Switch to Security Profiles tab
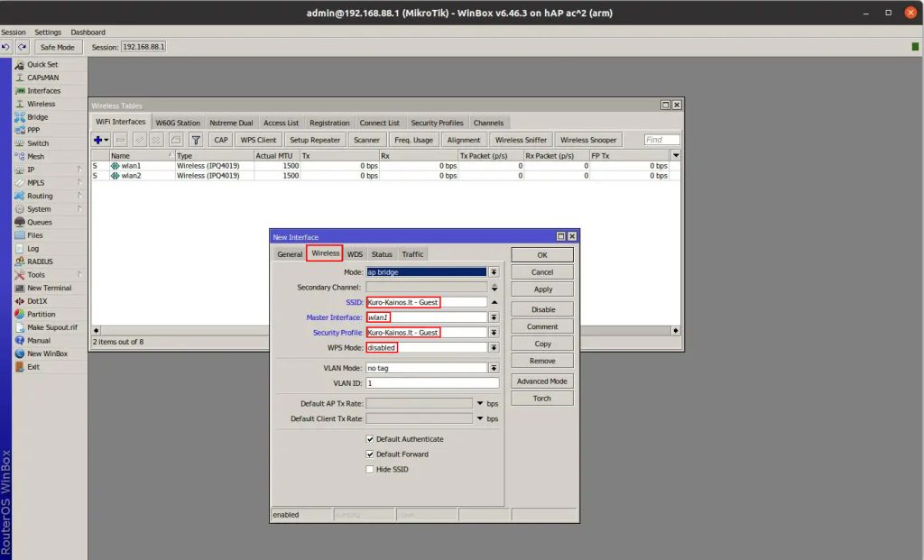Image resolution: width=924 pixels, height=560 pixels. tap(437, 123)
